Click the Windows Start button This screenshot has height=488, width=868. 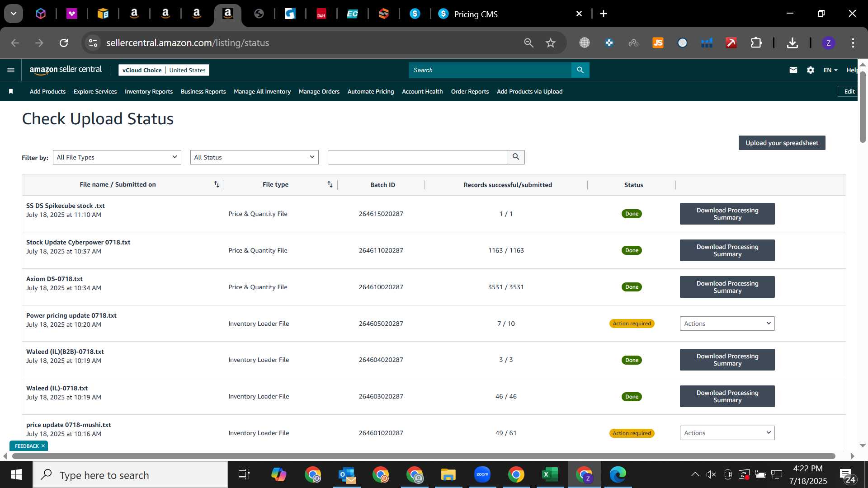pyautogui.click(x=16, y=474)
